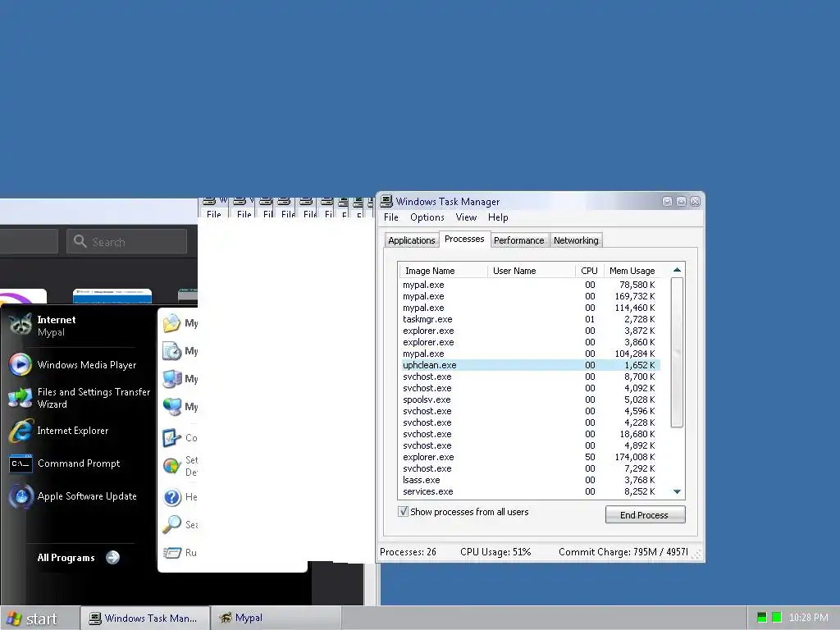Open the My Documents folder icon
The height and width of the screenshot is (630, 840).
pyautogui.click(x=172, y=323)
